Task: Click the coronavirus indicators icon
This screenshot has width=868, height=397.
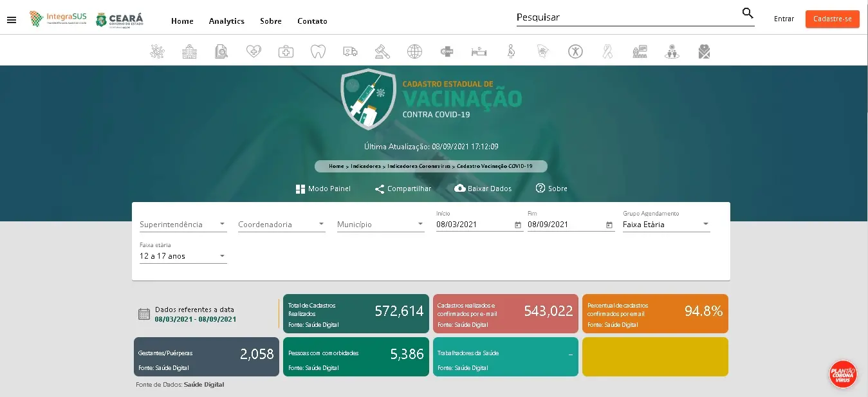Action: 158,51
